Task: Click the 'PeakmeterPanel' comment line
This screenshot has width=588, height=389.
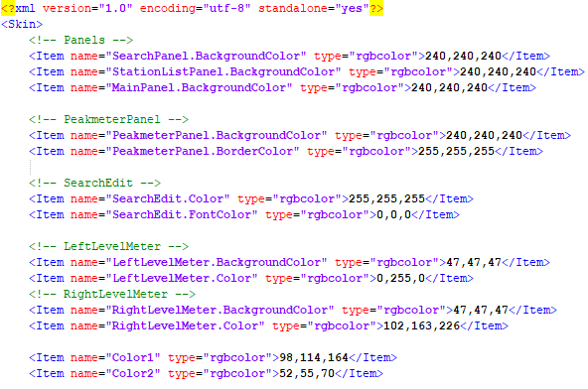Action: [108, 119]
